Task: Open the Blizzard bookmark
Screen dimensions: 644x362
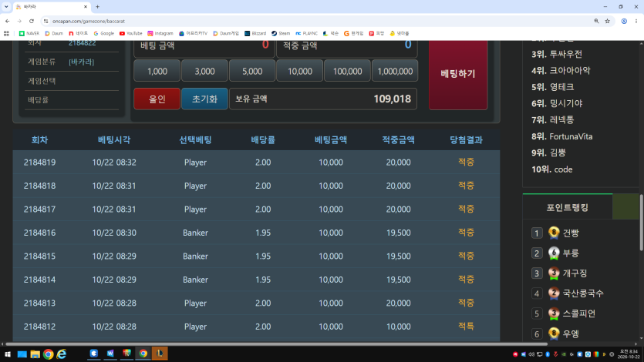Action: click(255, 33)
